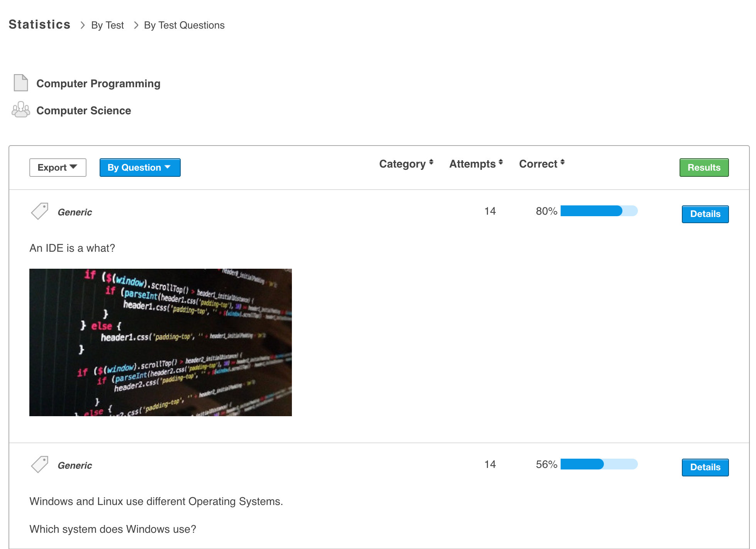The width and height of the screenshot is (756, 549).
Task: Click chevron arrow before By Test Questions
Action: click(x=136, y=25)
